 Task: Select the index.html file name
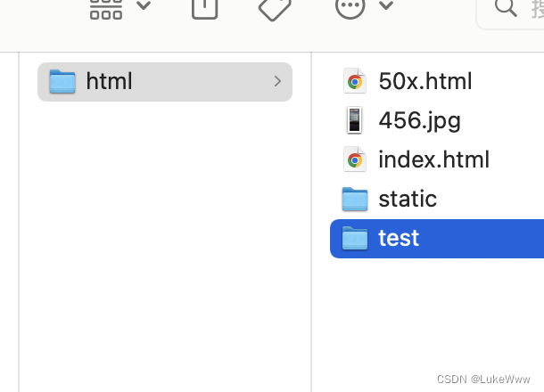(x=433, y=159)
